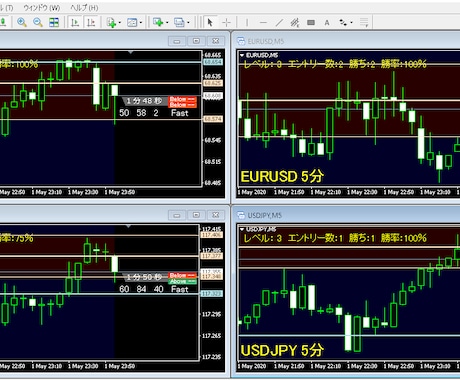Tile chart windows with the grid icon
This screenshot has height=380, width=460.
tap(54, 22)
